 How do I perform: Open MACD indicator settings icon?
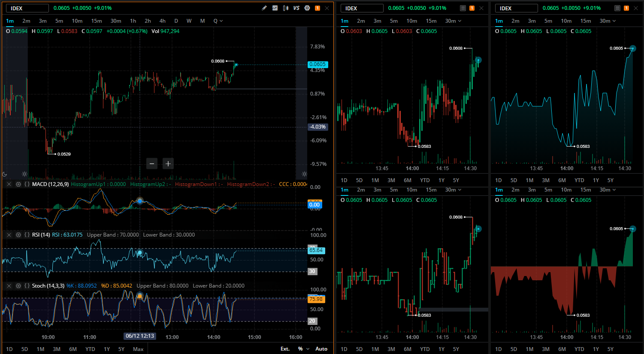click(x=18, y=184)
